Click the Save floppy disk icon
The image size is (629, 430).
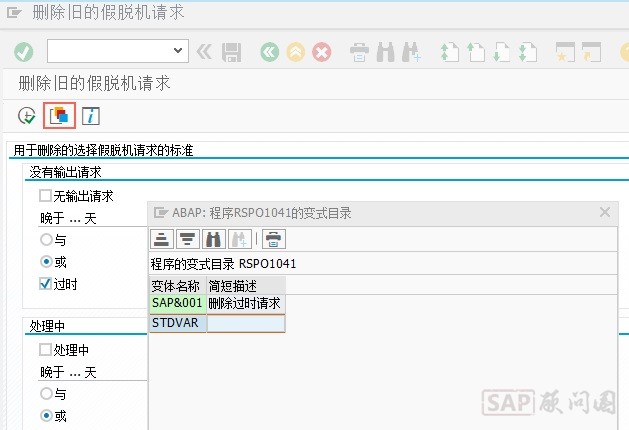click(231, 52)
